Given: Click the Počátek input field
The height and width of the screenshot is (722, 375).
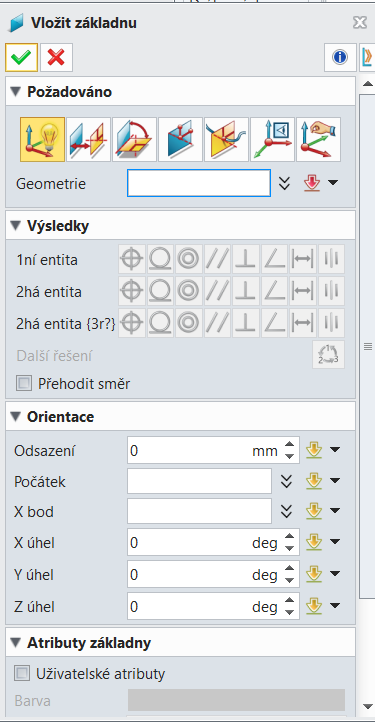Looking at the screenshot, I should [199, 481].
